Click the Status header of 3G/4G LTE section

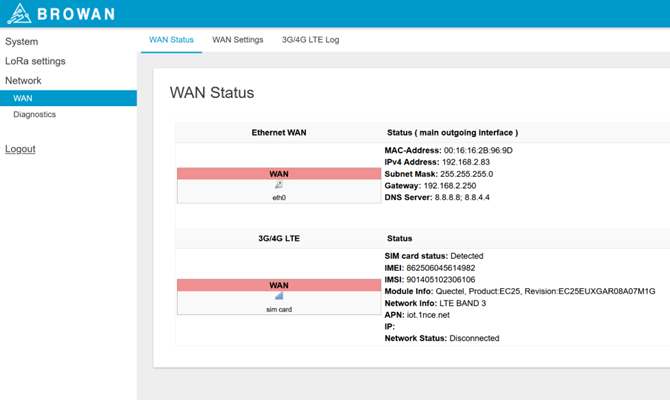click(x=400, y=238)
